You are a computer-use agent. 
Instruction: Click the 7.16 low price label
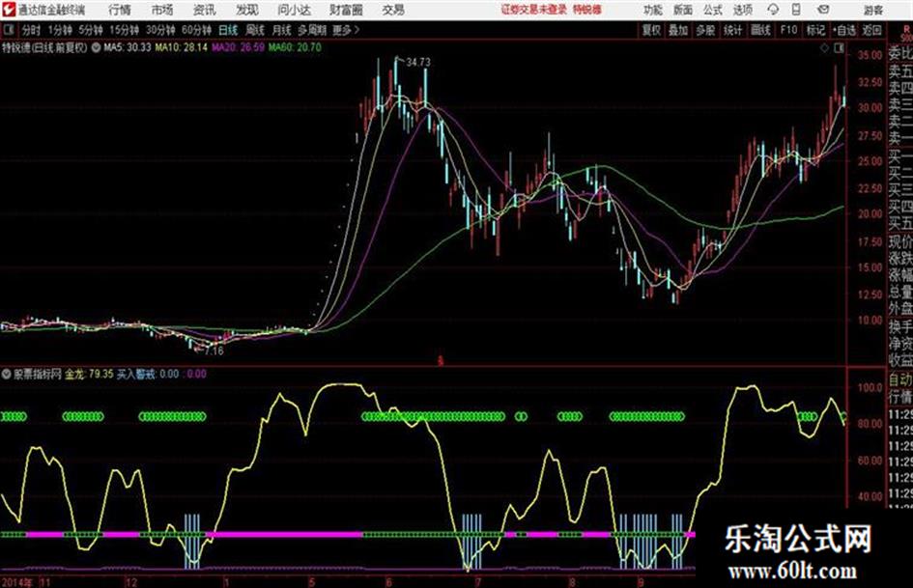click(214, 351)
